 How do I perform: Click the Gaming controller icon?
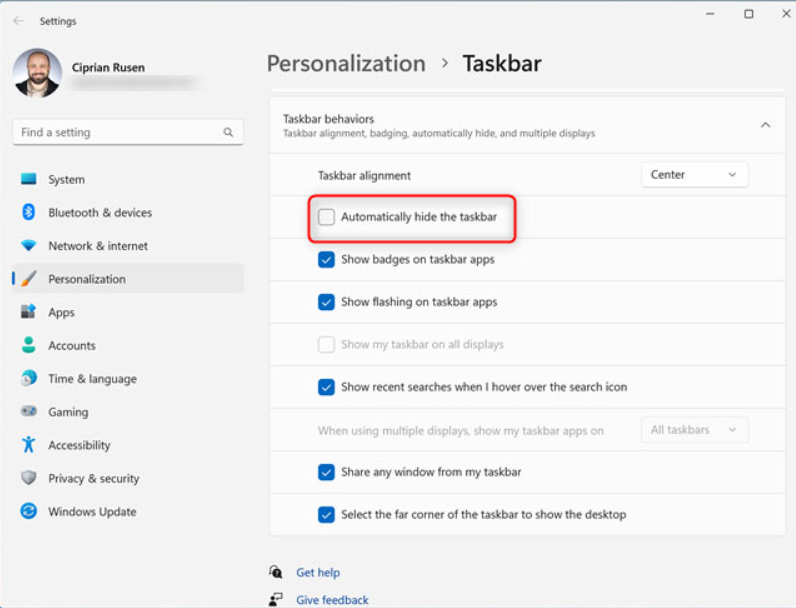tap(29, 412)
